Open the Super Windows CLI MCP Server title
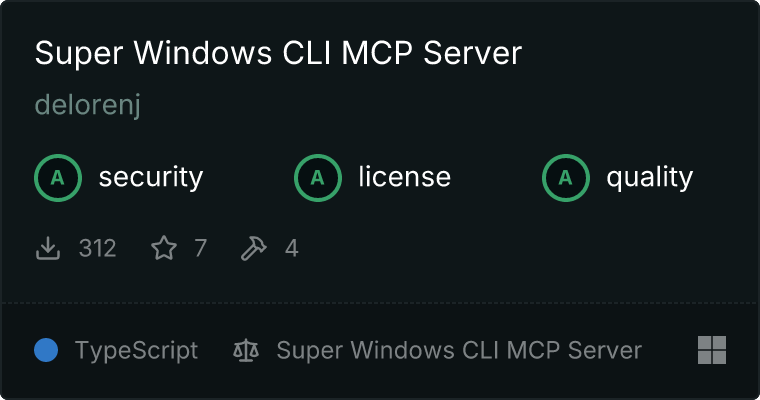 point(278,53)
